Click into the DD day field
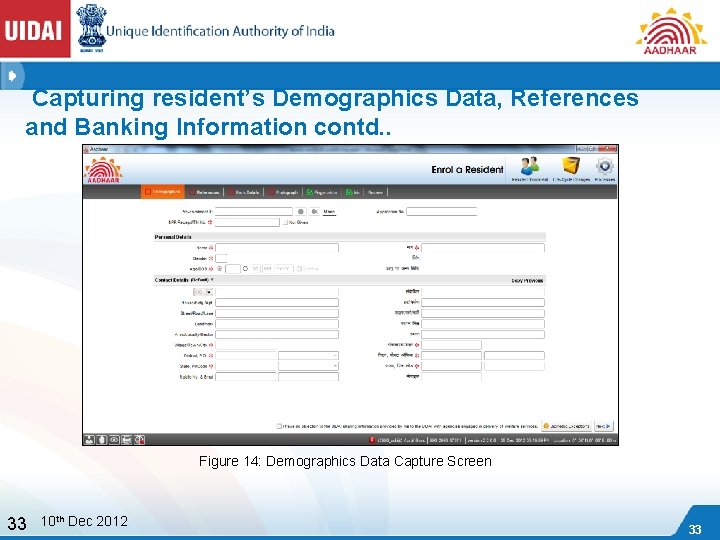Viewport: 720px width, 540px height. pyautogui.click(x=255, y=269)
